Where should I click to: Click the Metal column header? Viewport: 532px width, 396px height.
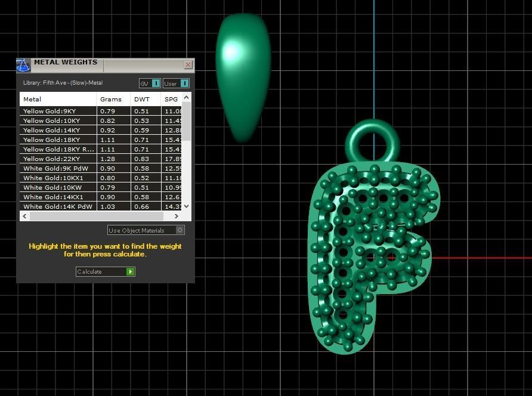click(x=58, y=99)
